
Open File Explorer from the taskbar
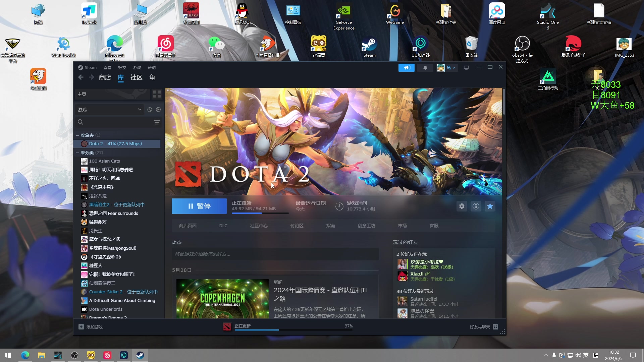tap(41, 355)
